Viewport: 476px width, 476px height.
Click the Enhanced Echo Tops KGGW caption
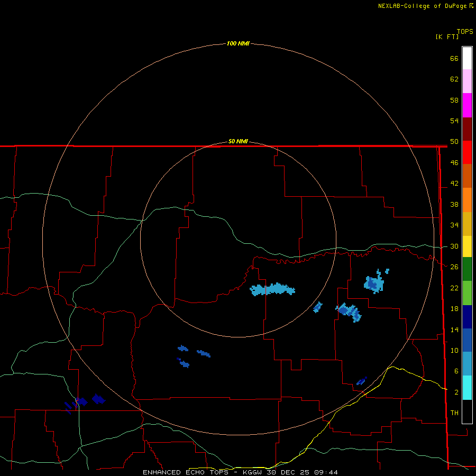(x=240, y=472)
